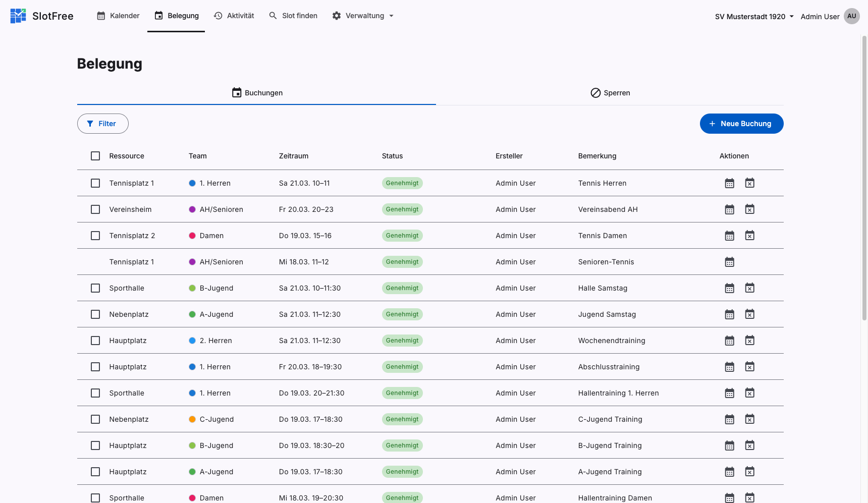Check the Tennisplatz 2 Damen row
The height and width of the screenshot is (503, 868).
pyautogui.click(x=95, y=236)
